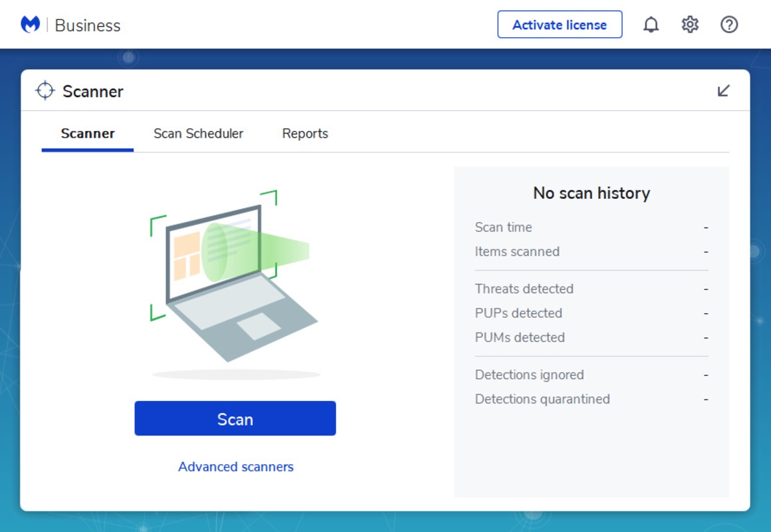Click the Malwarebytes logo icon
This screenshot has width=771, height=532.
point(31,25)
